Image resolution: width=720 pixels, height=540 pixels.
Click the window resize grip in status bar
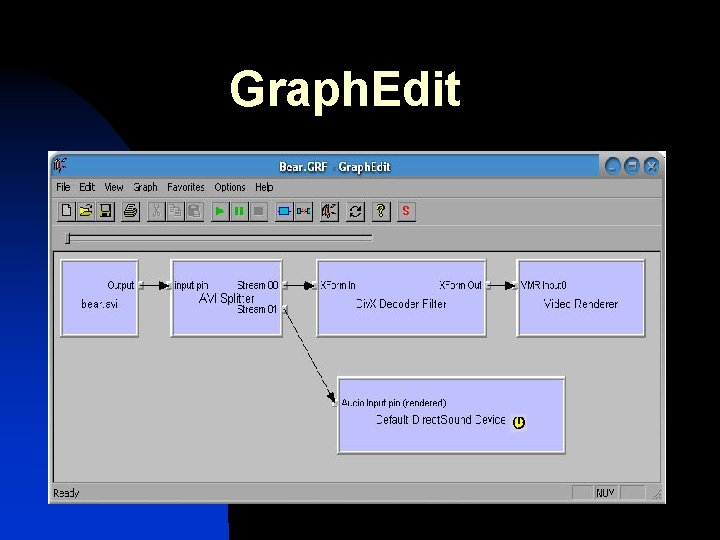[x=657, y=494]
